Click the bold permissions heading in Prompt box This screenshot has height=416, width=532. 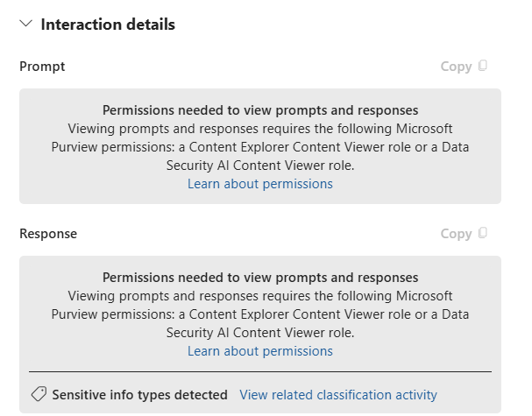(x=260, y=110)
